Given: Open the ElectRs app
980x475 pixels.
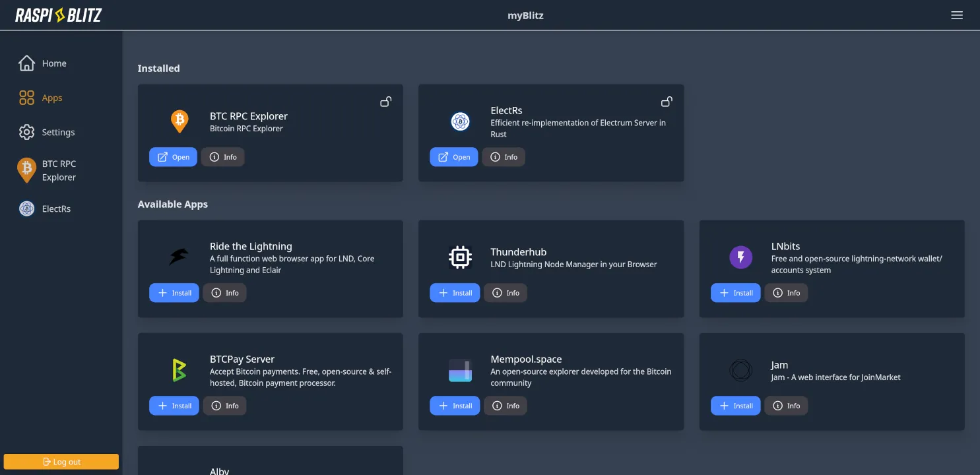Looking at the screenshot, I should [x=453, y=157].
